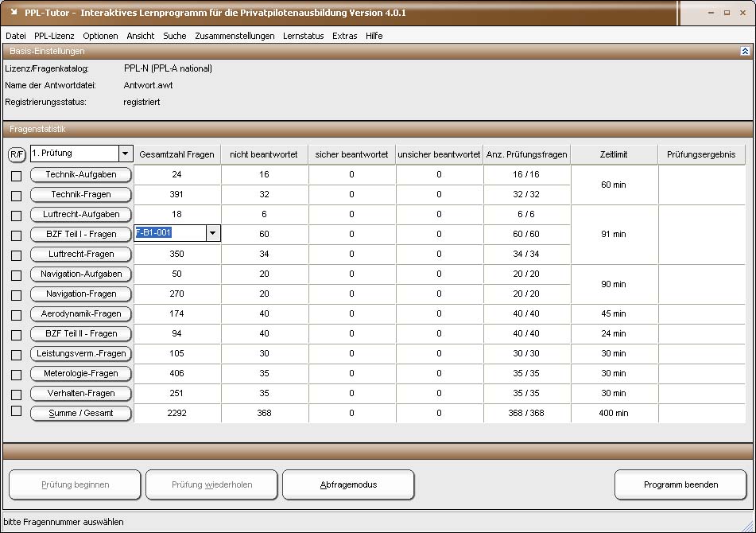Image resolution: width=756 pixels, height=533 pixels.
Task: Click the Technik-Fragen button
Action: pyautogui.click(x=81, y=194)
